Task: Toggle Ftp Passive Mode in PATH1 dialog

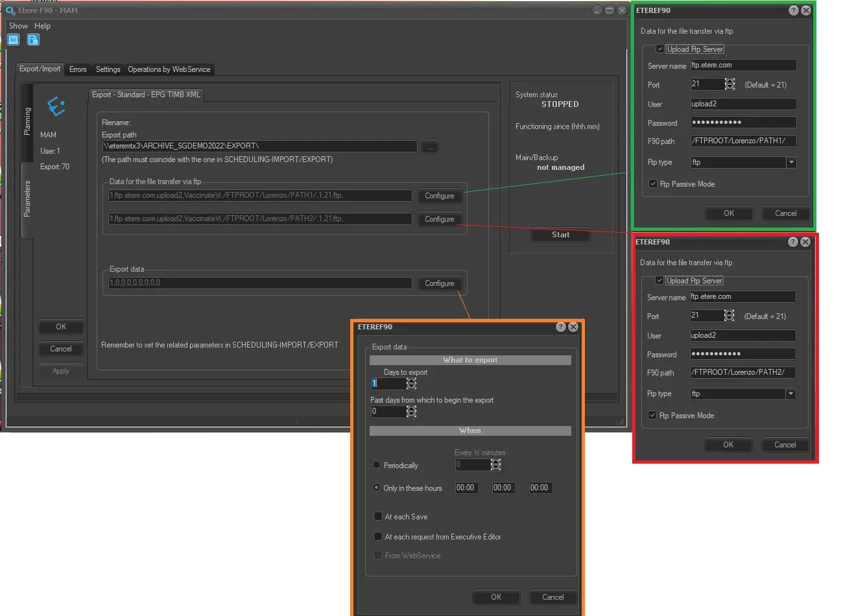Action: (653, 184)
